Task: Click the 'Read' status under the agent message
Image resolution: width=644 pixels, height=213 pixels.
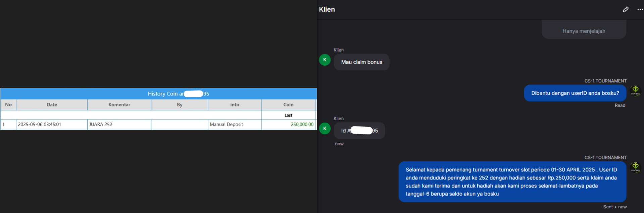Action: point(620,105)
